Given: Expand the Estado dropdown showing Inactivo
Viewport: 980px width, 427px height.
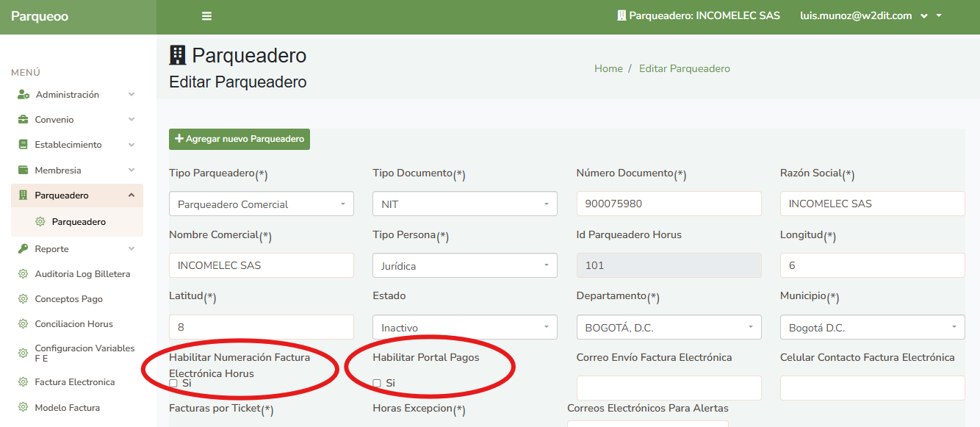Looking at the screenshot, I should (464, 326).
